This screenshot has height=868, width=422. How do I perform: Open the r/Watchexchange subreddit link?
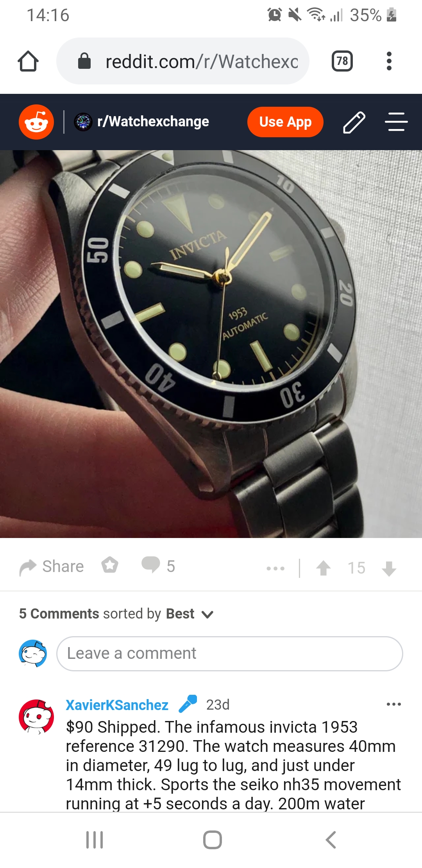(x=141, y=122)
